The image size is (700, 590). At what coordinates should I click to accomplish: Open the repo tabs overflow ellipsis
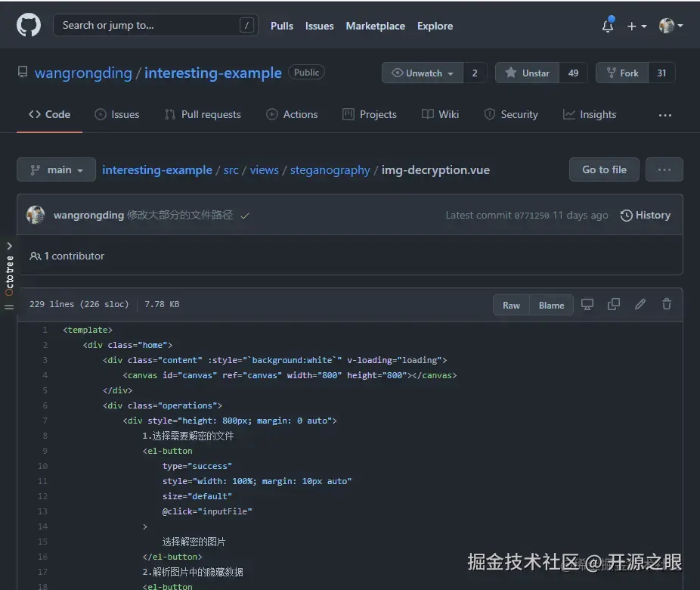[664, 115]
